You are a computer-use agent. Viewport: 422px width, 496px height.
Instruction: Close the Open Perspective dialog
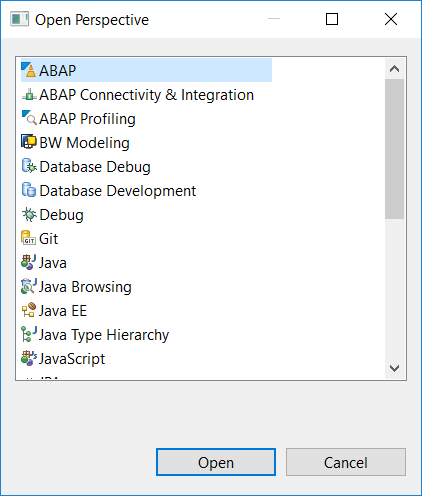(x=391, y=19)
